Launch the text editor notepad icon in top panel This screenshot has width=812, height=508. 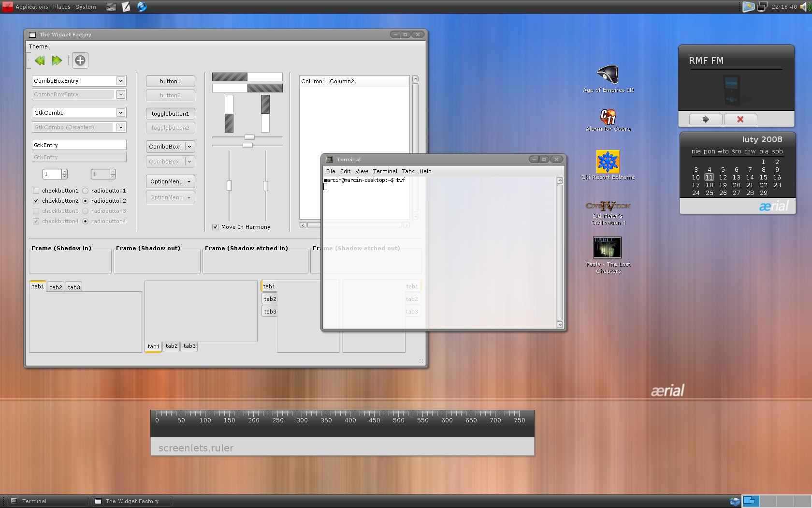(126, 7)
